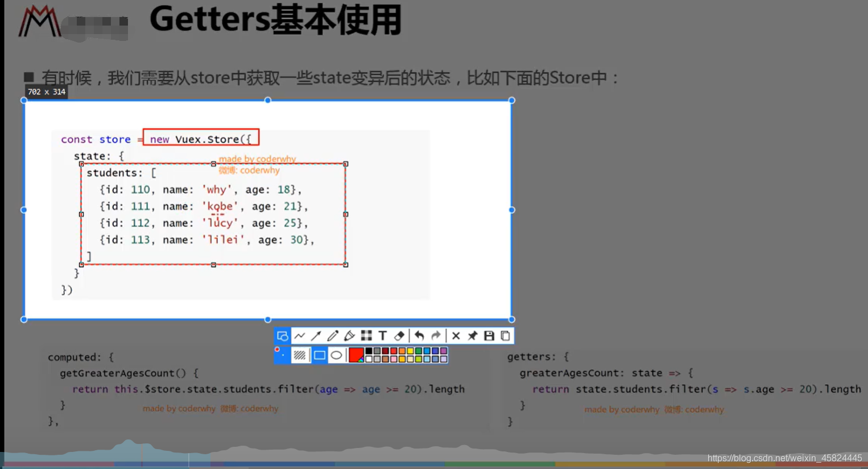Viewport: 868px width, 469px height.
Task: Select the highlighter marker tool
Action: pyautogui.click(x=349, y=336)
